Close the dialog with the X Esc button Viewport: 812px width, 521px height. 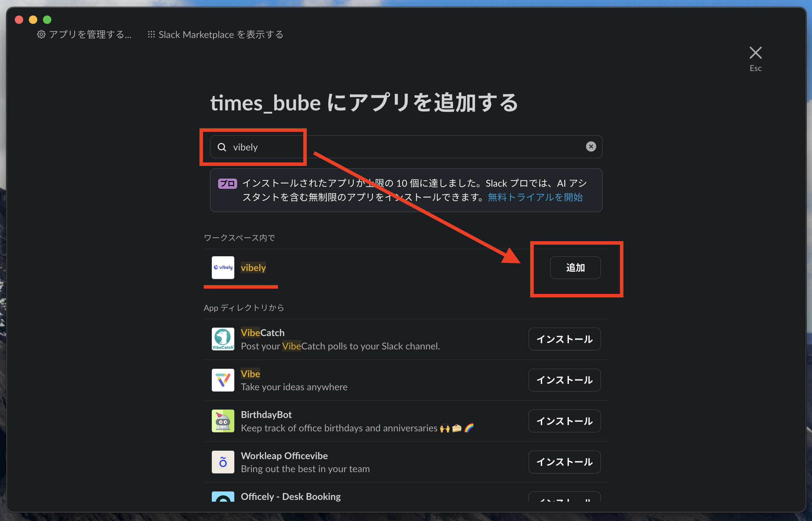tap(755, 59)
